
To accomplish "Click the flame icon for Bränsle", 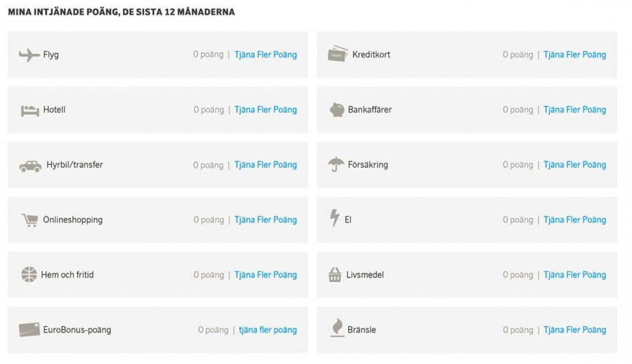I will point(337,328).
